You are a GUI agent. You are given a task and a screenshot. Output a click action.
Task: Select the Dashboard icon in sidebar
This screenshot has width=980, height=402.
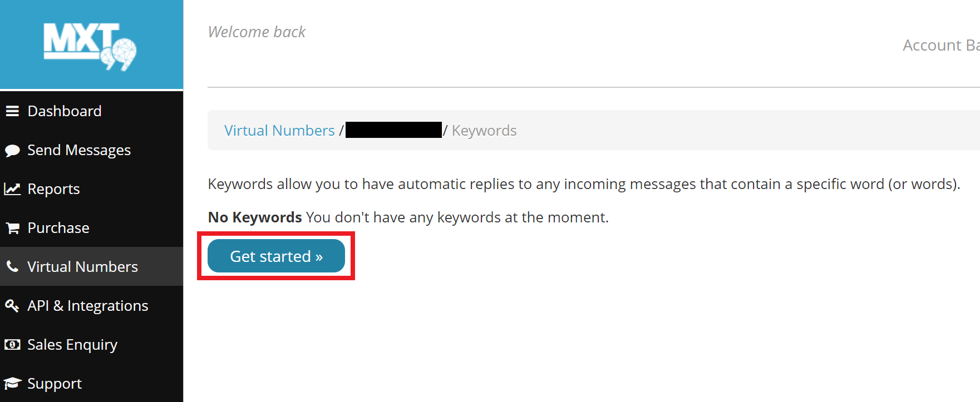(13, 111)
